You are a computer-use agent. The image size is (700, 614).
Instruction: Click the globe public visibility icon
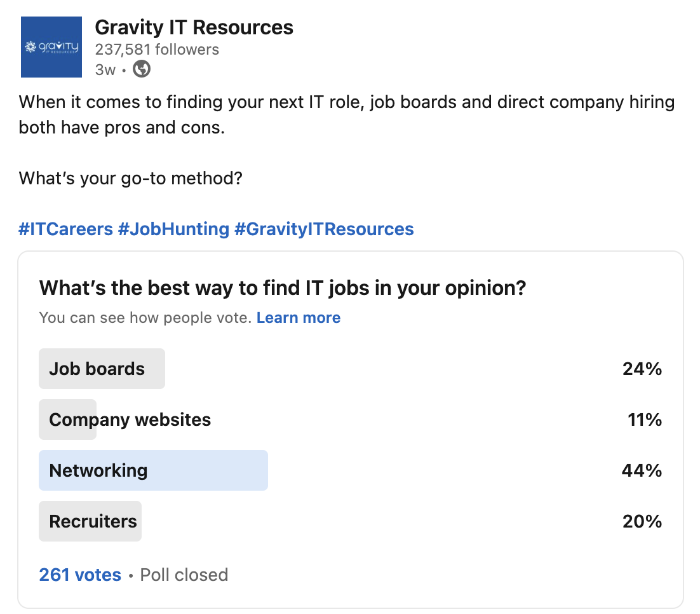[x=142, y=69]
